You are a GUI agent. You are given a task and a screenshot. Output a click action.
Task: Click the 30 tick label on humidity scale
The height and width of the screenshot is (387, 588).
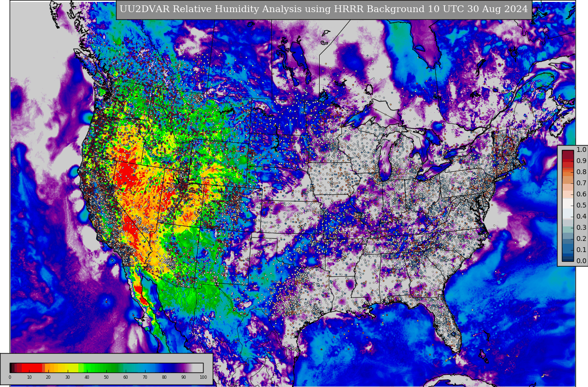click(x=68, y=377)
